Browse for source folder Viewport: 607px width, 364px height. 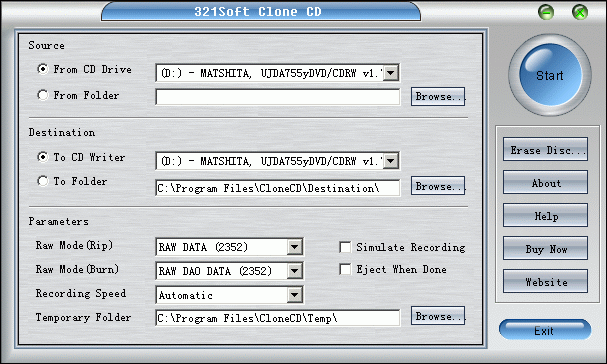438,96
